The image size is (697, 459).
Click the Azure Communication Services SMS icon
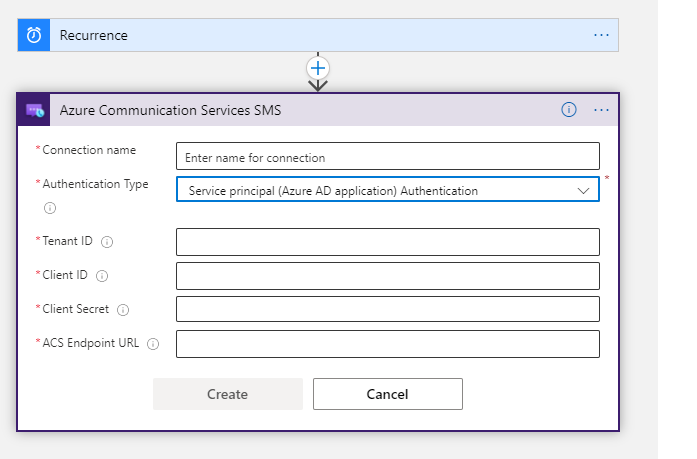pos(35,110)
